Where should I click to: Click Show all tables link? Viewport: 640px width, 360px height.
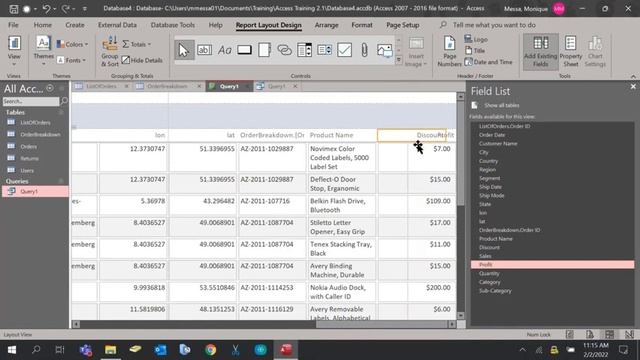pos(502,105)
